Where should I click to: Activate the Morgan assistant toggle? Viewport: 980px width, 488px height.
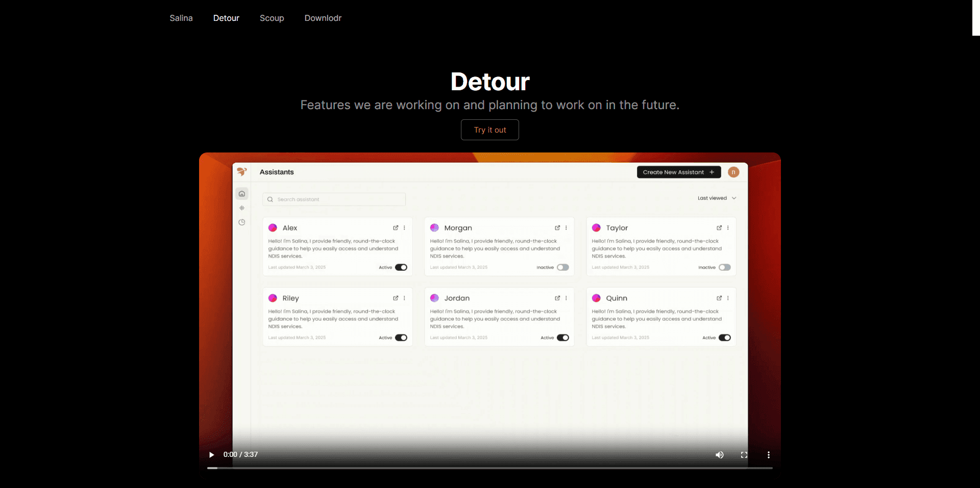(563, 267)
